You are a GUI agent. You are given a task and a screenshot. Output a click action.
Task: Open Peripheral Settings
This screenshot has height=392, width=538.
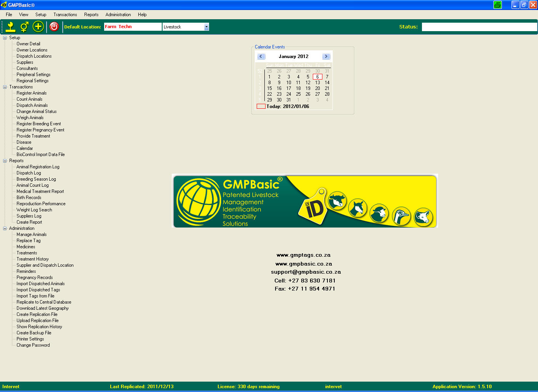[x=33, y=75]
